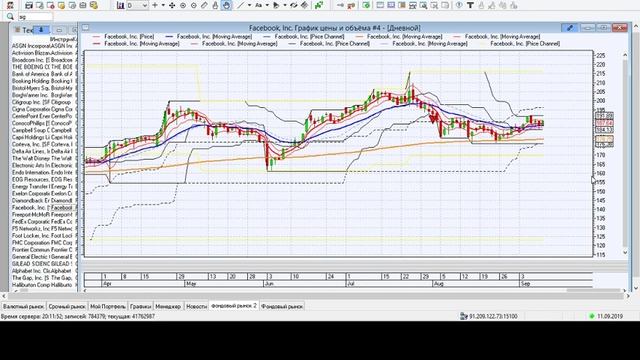This screenshot has width=640, height=360.
Task: Expand the Aa text tool dropdown arrow
Action: point(267,5)
